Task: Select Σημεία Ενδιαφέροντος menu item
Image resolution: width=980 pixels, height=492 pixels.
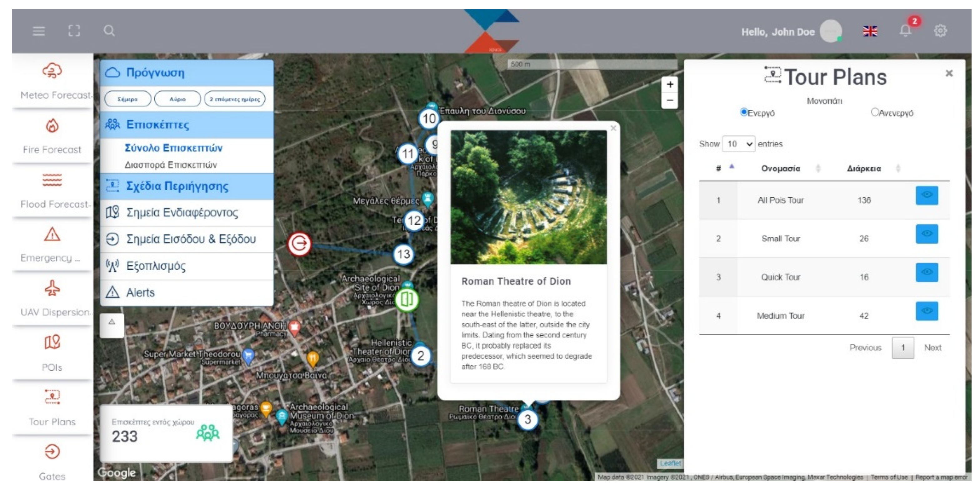Action: tap(182, 212)
